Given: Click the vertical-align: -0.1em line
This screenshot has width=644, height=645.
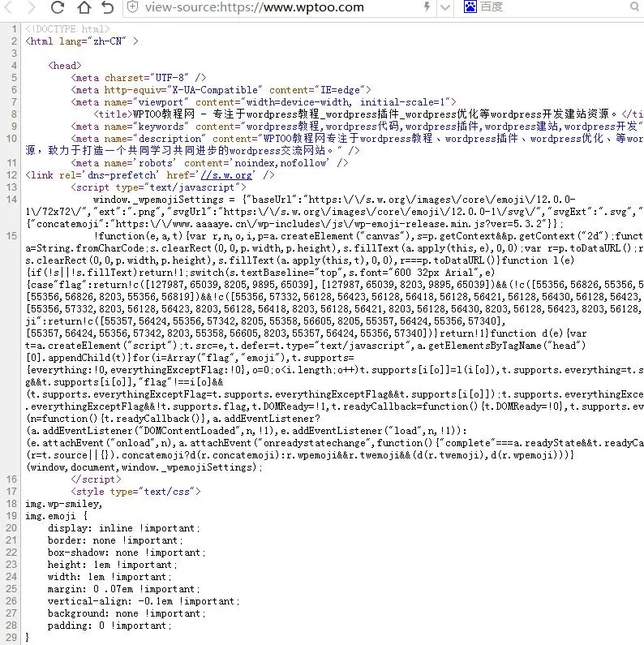Looking at the screenshot, I should pyautogui.click(x=144, y=601).
